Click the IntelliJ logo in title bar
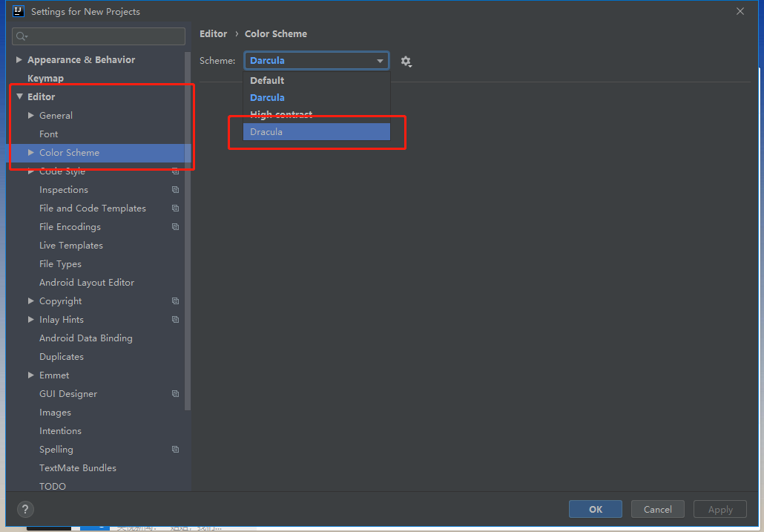The image size is (764, 532). (x=19, y=11)
